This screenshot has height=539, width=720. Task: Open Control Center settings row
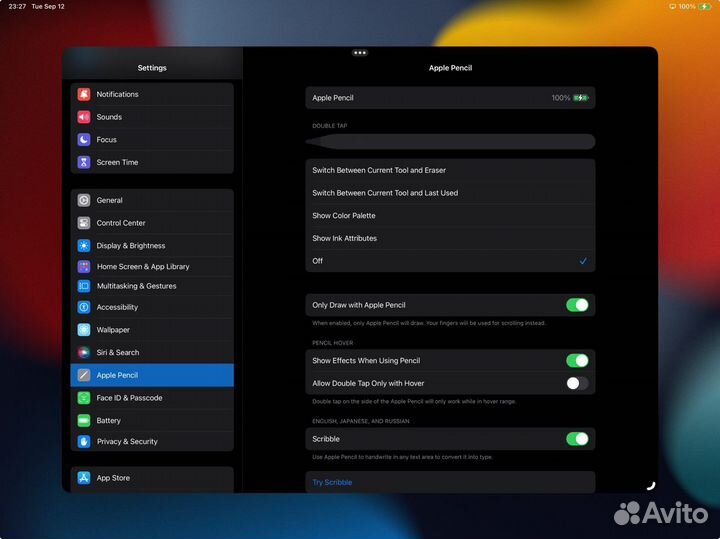(152, 223)
